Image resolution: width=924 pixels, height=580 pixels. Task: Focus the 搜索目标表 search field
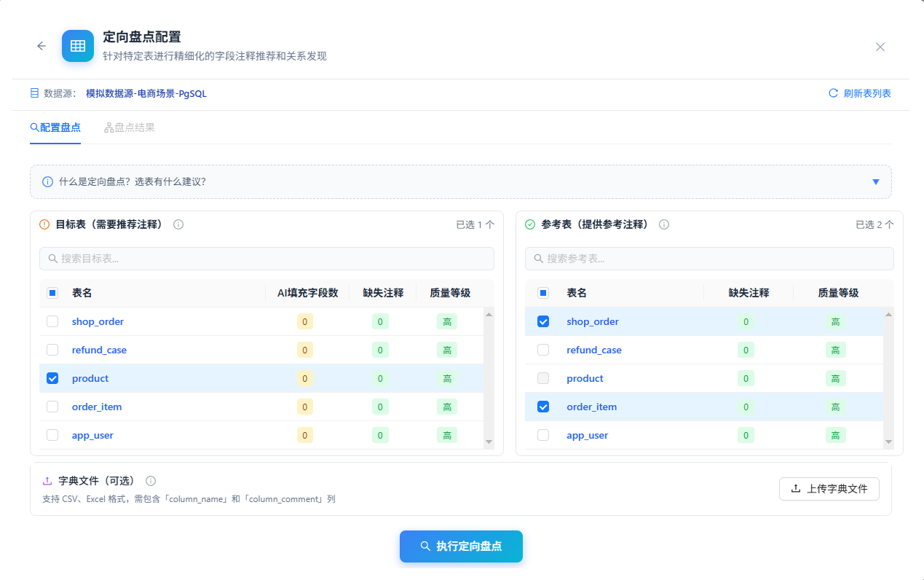[x=266, y=259]
